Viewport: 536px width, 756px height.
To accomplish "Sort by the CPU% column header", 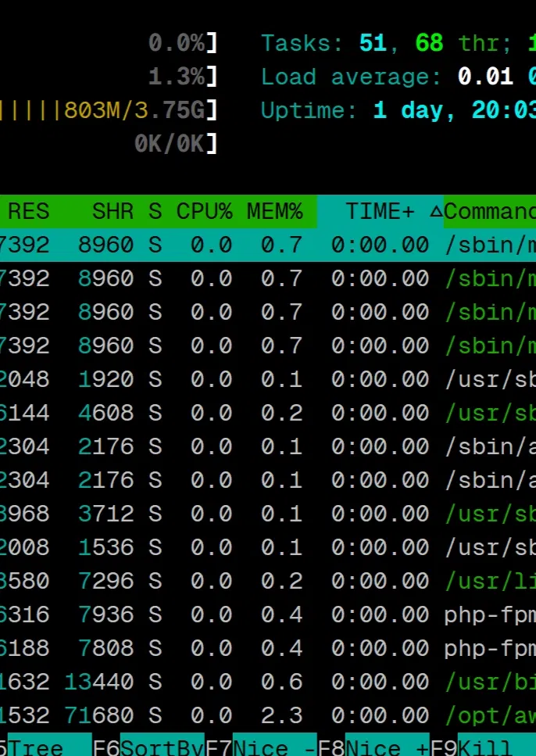I will click(x=204, y=211).
